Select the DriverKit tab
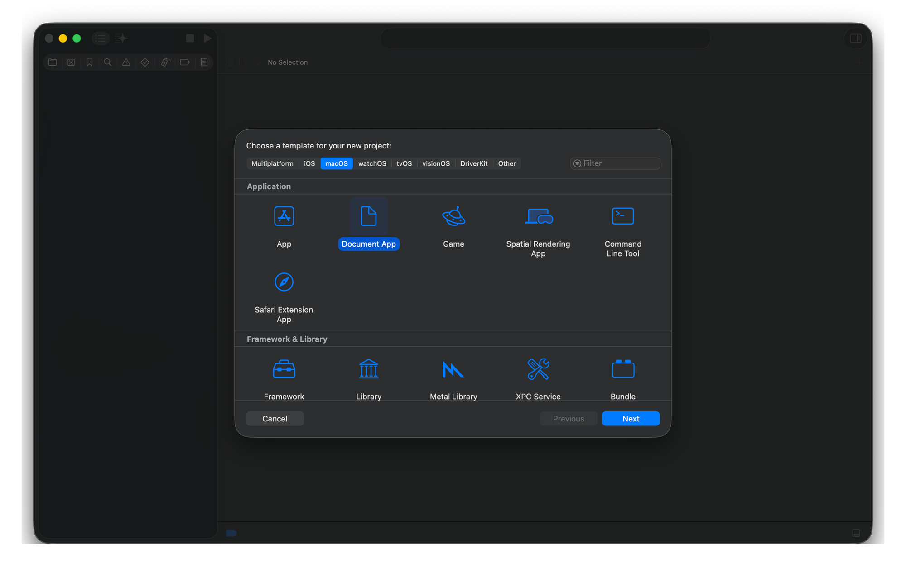Screen dimensions: 906x588 [474, 163]
